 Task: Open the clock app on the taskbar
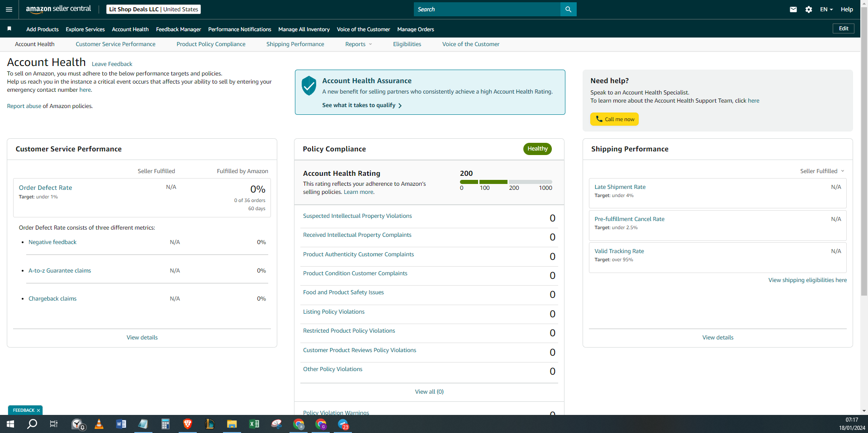(78, 424)
